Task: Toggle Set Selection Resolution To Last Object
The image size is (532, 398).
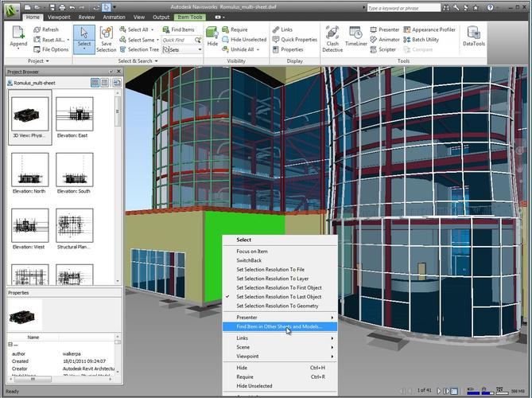Action: coord(278,296)
